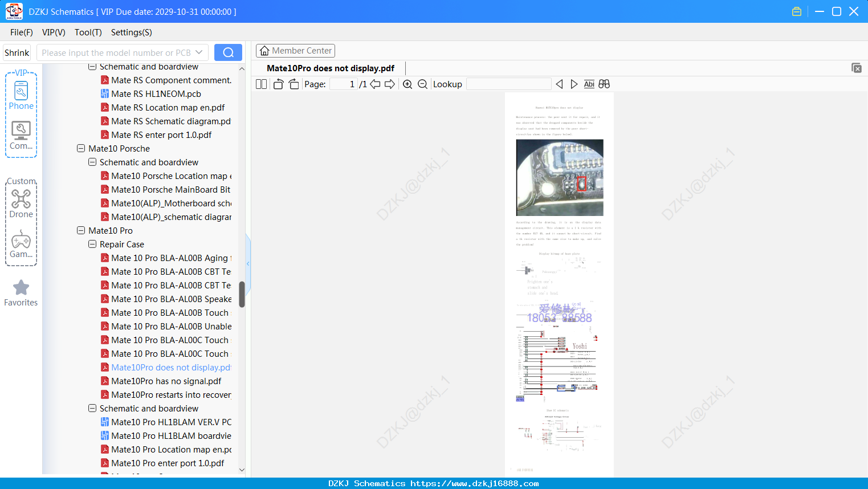Click the tree scroll up arrow
The width and height of the screenshot is (868, 489).
[x=242, y=68]
